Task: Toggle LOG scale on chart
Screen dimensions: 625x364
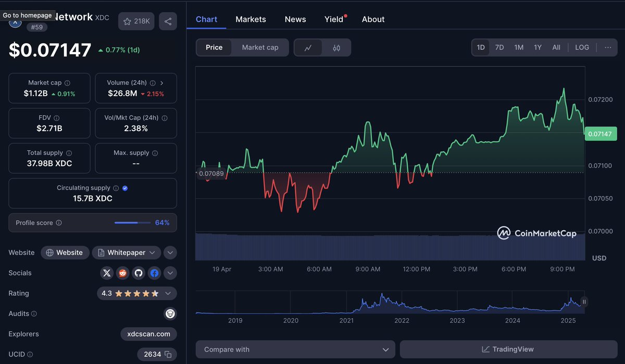Action: [x=582, y=47]
